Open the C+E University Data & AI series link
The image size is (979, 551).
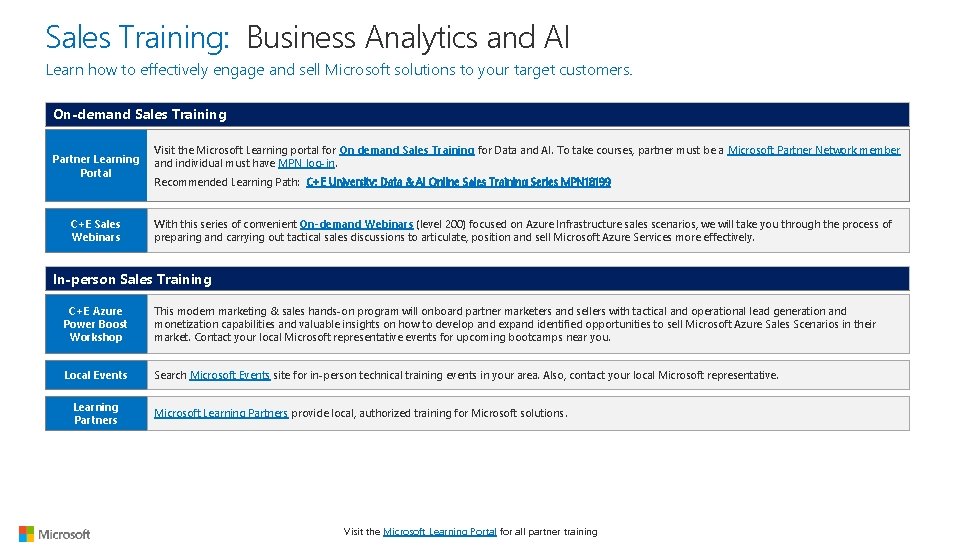pos(458,182)
